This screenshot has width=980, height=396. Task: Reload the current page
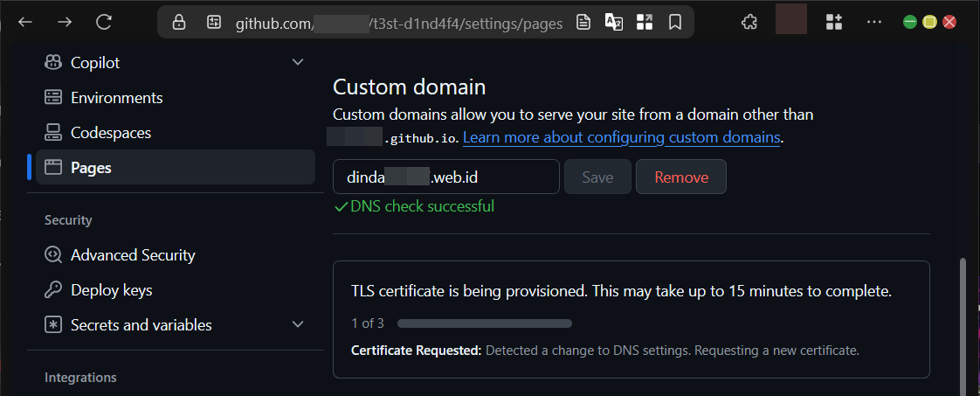(x=103, y=23)
